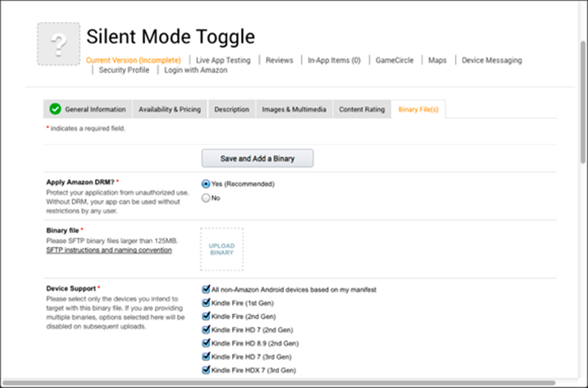588x388 pixels.
Task: Toggle Kindle Fire HDX 7 (3rd Gen) checkbox
Action: (205, 370)
